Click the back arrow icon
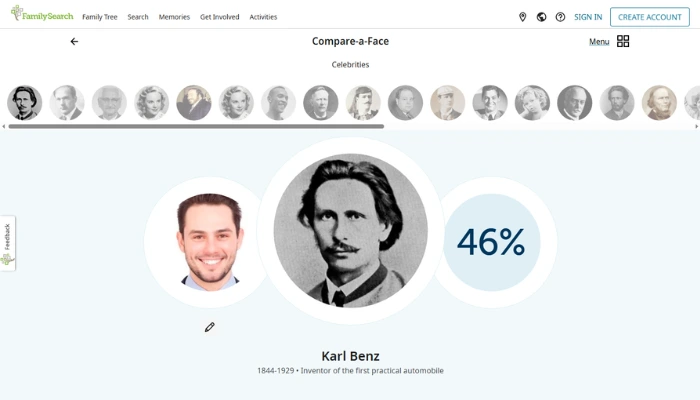Screen dimensions: 700x400 click(74, 42)
